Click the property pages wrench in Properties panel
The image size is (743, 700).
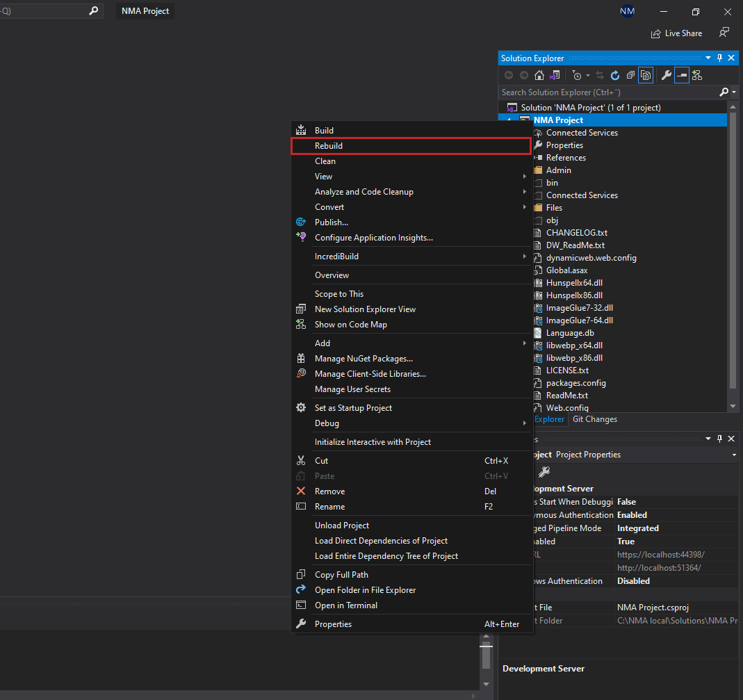pos(544,472)
